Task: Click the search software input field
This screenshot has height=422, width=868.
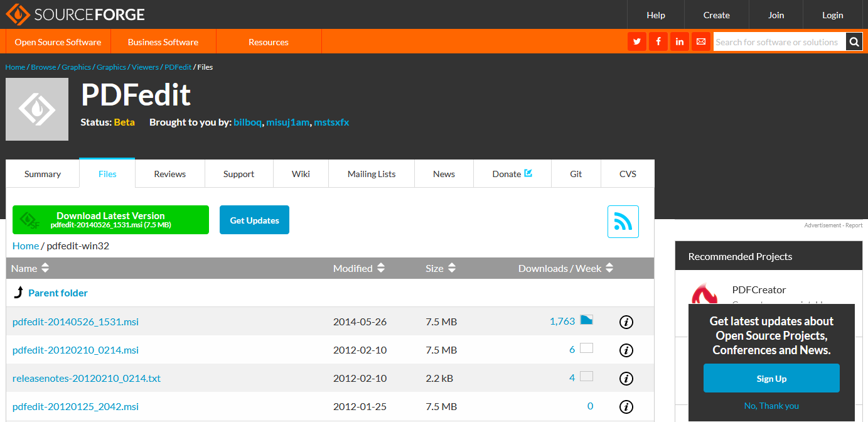Action: pyautogui.click(x=778, y=42)
